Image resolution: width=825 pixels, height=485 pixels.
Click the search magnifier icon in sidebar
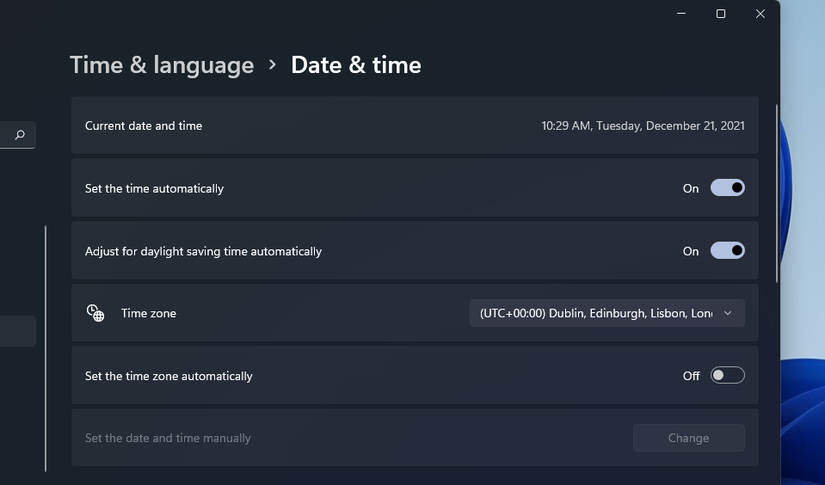click(19, 135)
